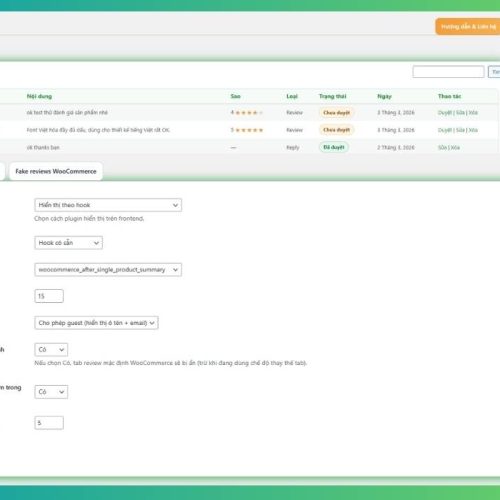Screen dimensions: 500x500
Task: Click the 'Reply' type cell
Action: [x=293, y=147]
